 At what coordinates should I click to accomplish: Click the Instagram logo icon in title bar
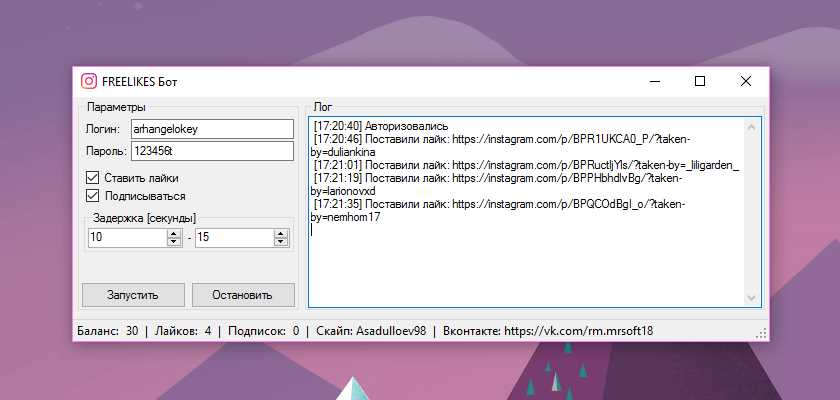tap(88, 81)
